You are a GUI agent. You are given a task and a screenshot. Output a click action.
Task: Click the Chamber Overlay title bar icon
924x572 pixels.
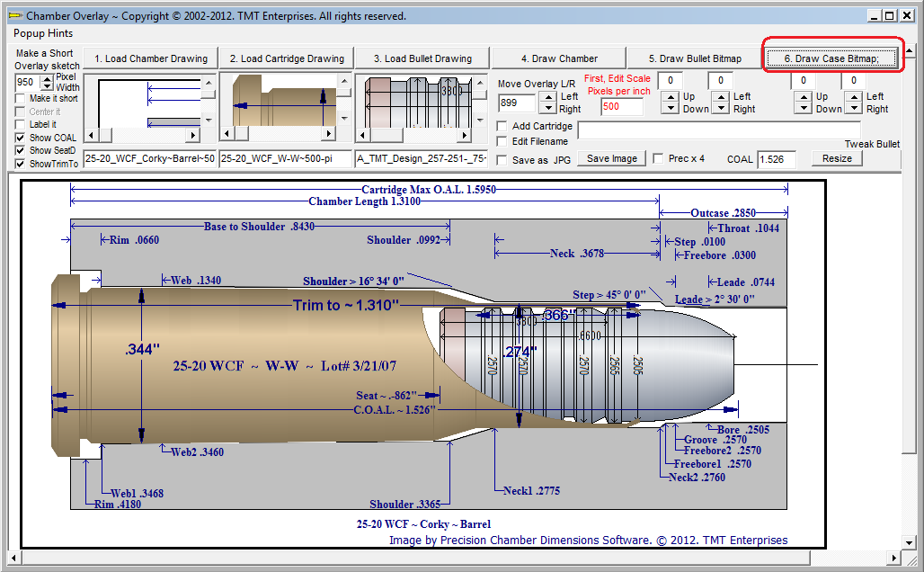click(x=15, y=15)
